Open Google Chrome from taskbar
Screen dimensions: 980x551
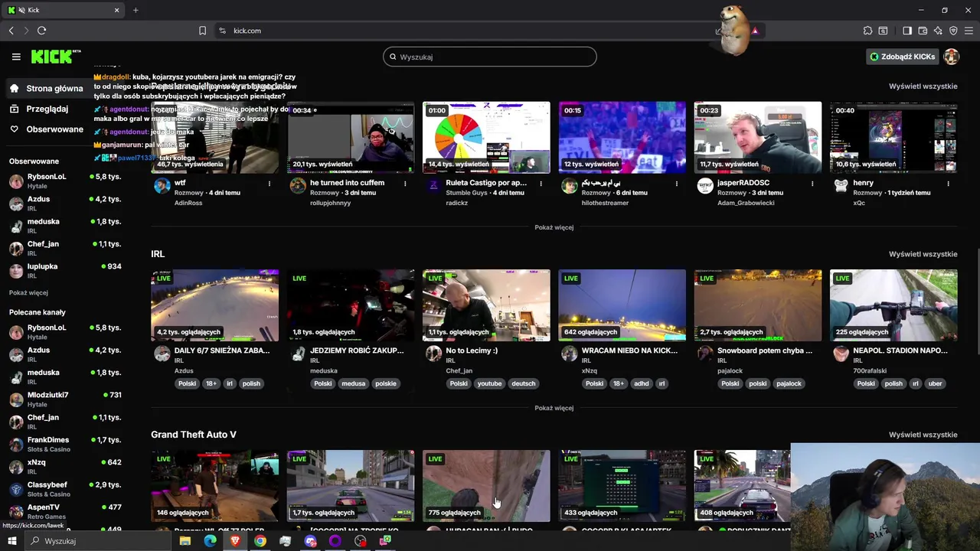[260, 541]
